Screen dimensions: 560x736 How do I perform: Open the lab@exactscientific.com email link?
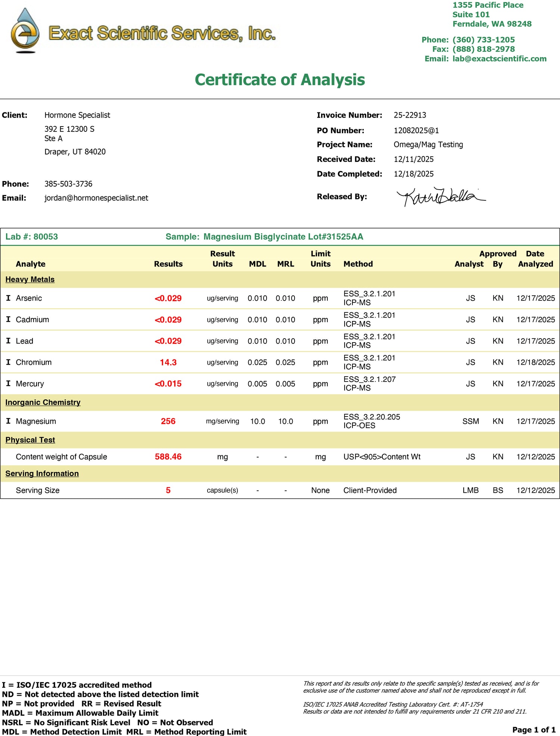pyautogui.click(x=499, y=59)
